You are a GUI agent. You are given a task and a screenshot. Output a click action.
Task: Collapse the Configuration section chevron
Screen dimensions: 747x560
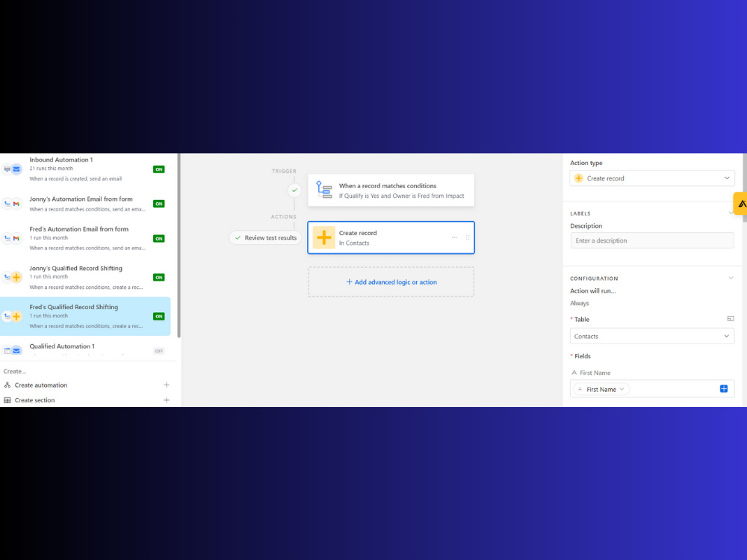click(730, 278)
